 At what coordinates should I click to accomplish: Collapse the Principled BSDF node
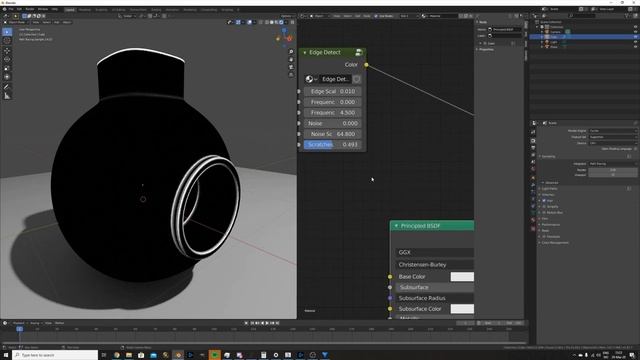point(396,226)
